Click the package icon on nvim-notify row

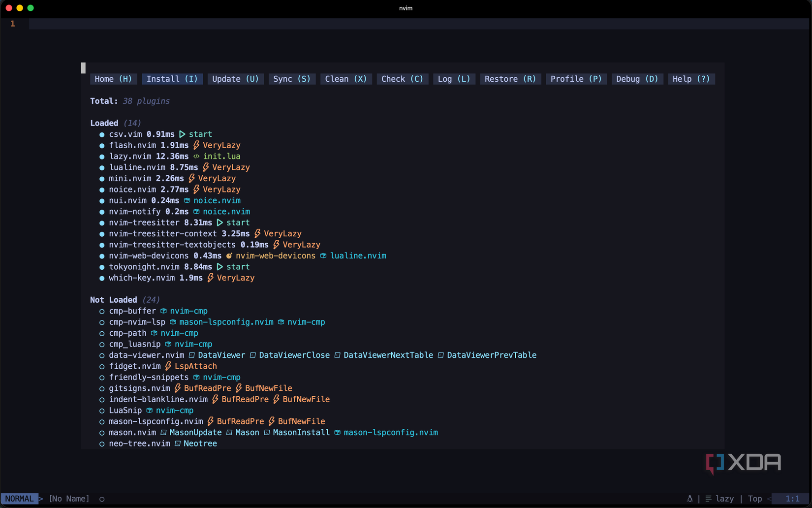tap(196, 212)
